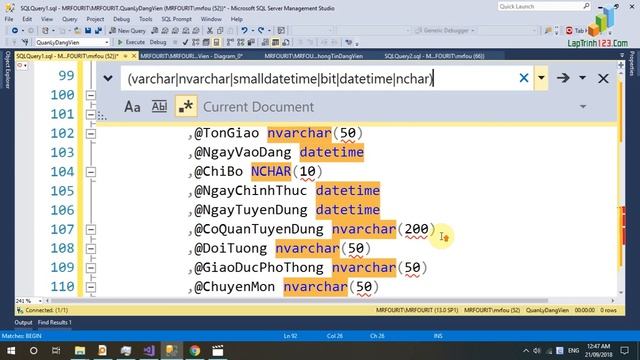Close the find panel
The width and height of the screenshot is (640, 360).
tap(603, 78)
